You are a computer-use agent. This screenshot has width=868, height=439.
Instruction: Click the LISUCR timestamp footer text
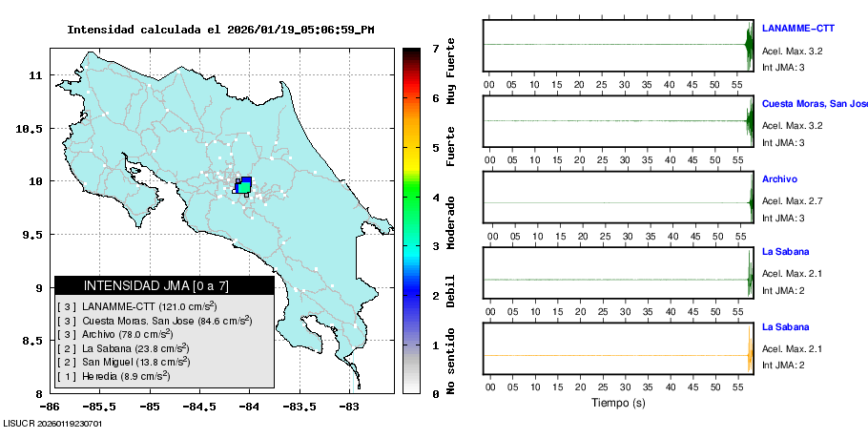coord(52,423)
